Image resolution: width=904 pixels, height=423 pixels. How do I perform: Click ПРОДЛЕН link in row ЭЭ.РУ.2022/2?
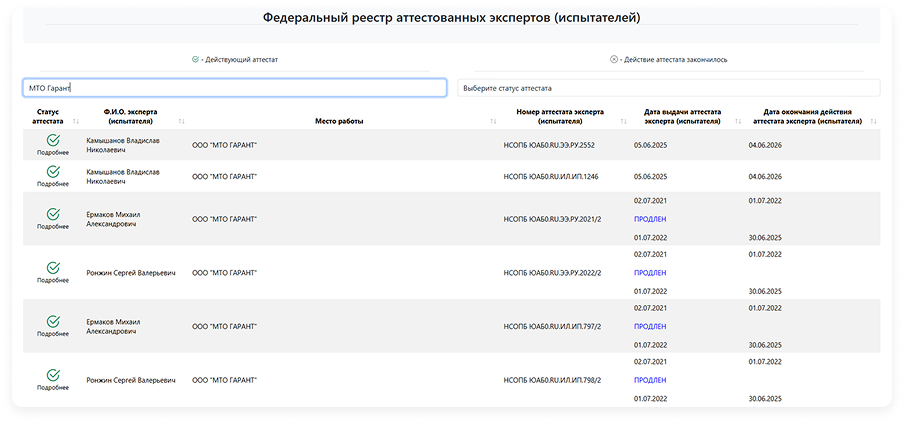[650, 273]
